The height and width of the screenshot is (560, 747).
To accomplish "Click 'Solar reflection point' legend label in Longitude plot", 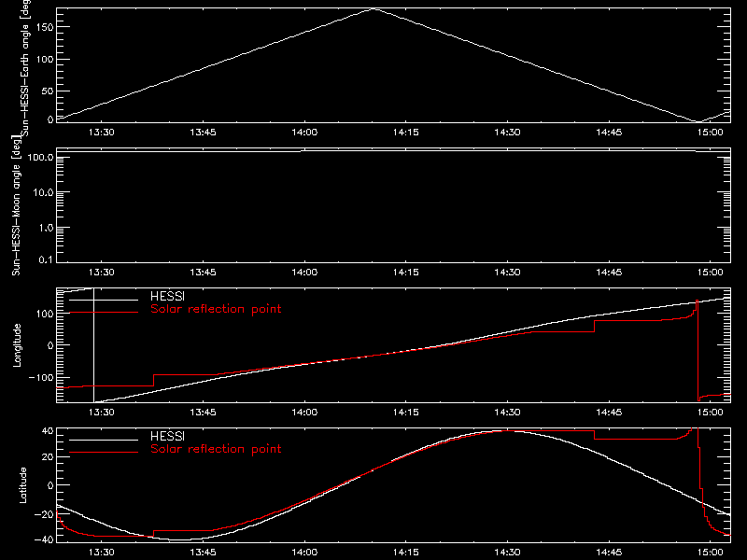I will click(216, 309).
